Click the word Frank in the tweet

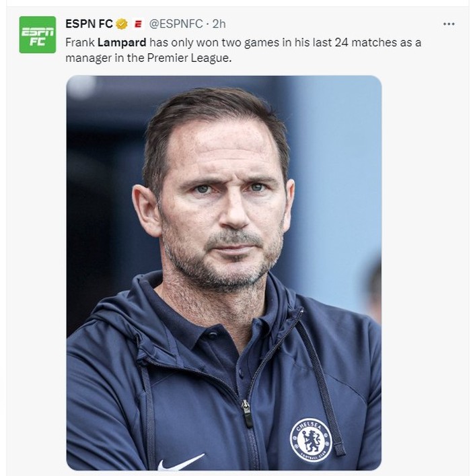pyautogui.click(x=80, y=42)
